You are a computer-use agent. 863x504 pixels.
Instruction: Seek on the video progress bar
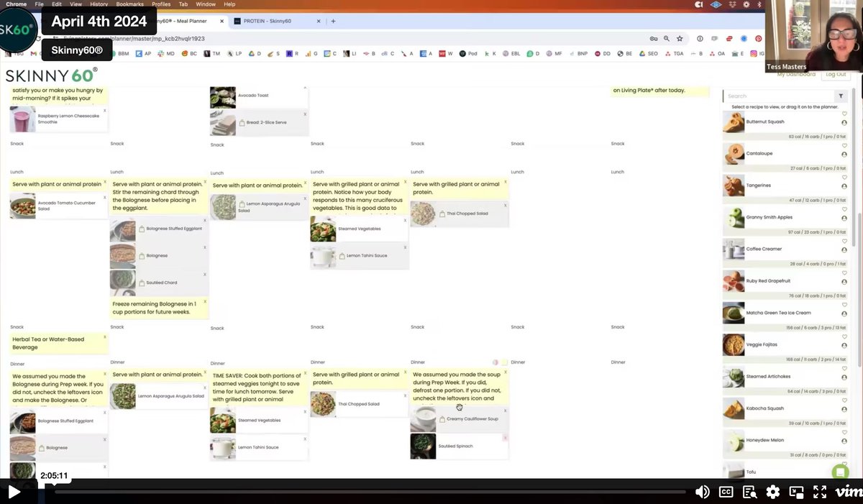[x=370, y=492]
